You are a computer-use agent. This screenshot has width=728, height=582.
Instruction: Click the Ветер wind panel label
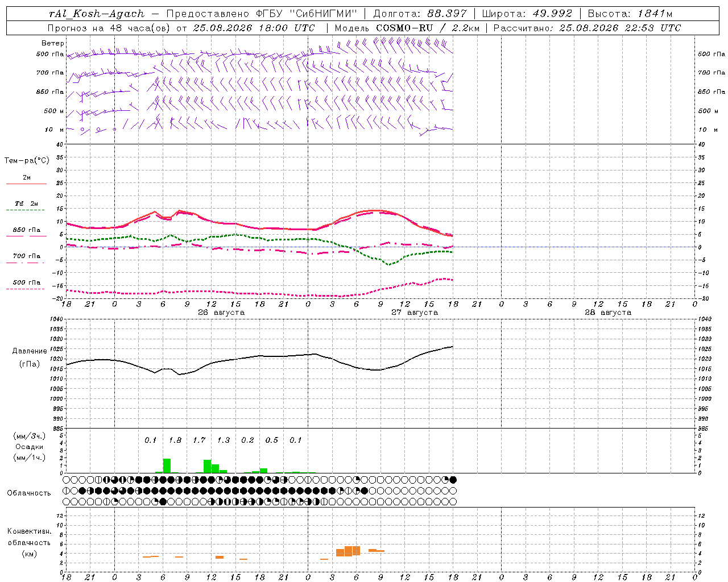pos(53,43)
